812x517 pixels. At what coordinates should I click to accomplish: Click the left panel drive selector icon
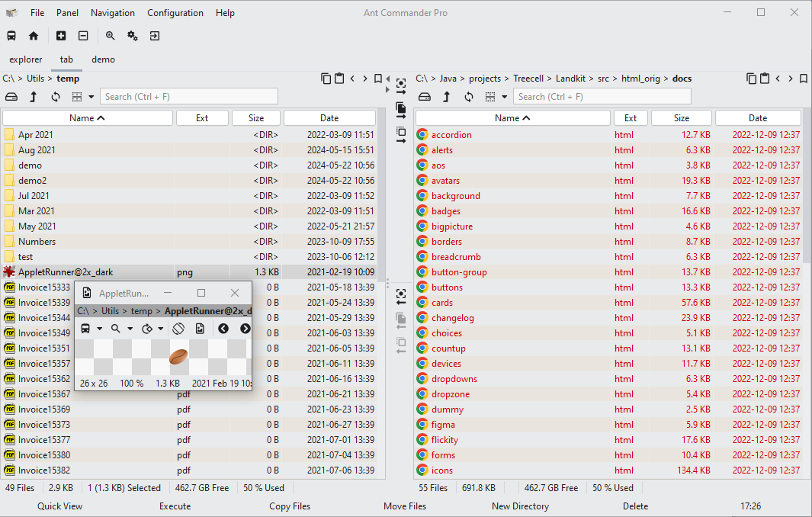[x=11, y=97]
